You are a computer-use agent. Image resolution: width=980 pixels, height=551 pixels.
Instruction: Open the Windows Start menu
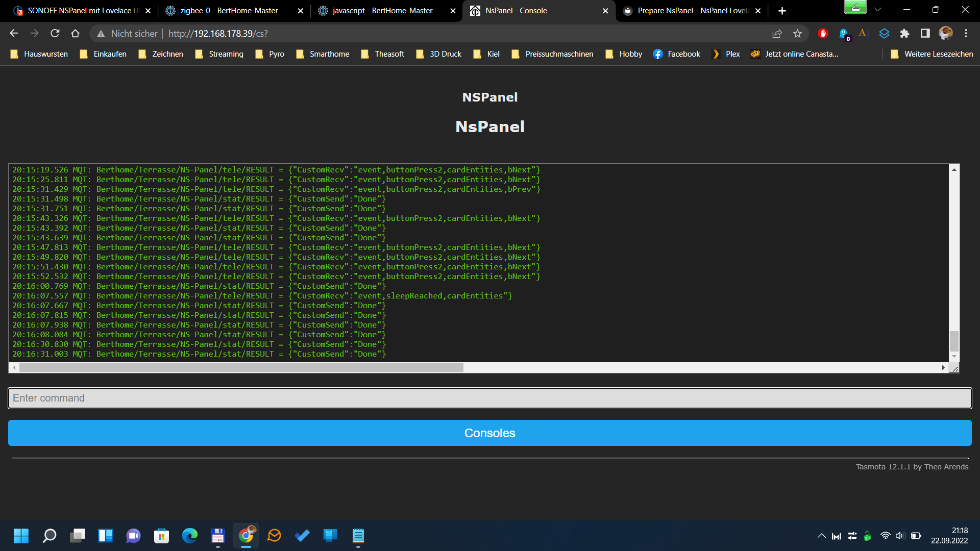21,536
